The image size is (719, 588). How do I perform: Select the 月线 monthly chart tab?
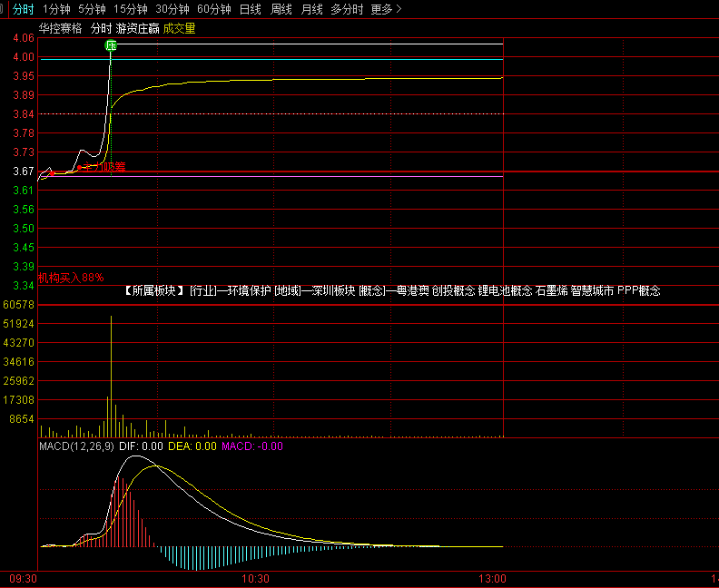(x=311, y=9)
